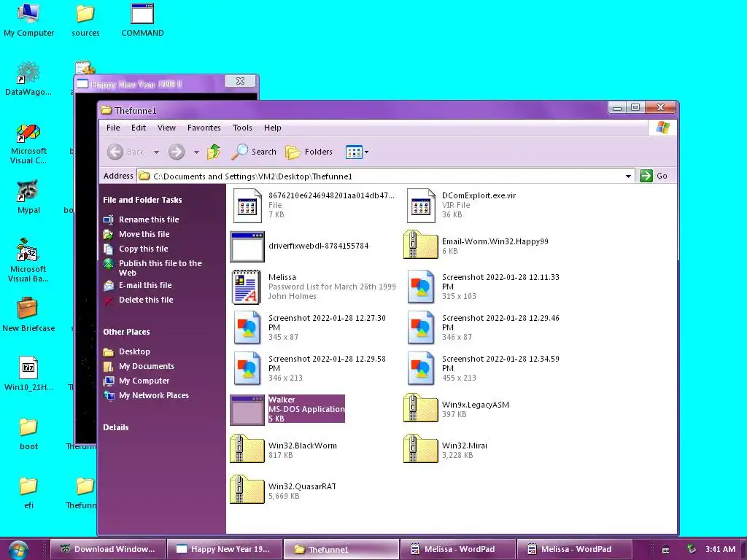
Task: Open the Views icon menu
Action: click(x=357, y=152)
